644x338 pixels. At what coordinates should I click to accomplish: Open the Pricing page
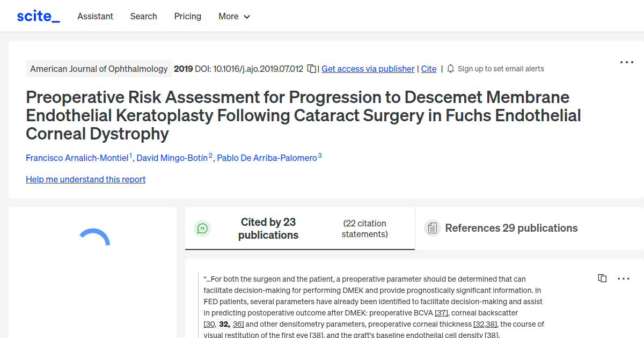click(x=188, y=16)
